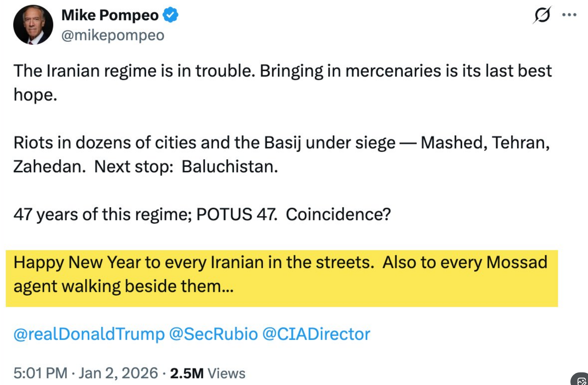Screen dimensions: 588x385
Task: Click the 5:01 PM · Jan 2, 2026 timestamp
Action: (85, 373)
